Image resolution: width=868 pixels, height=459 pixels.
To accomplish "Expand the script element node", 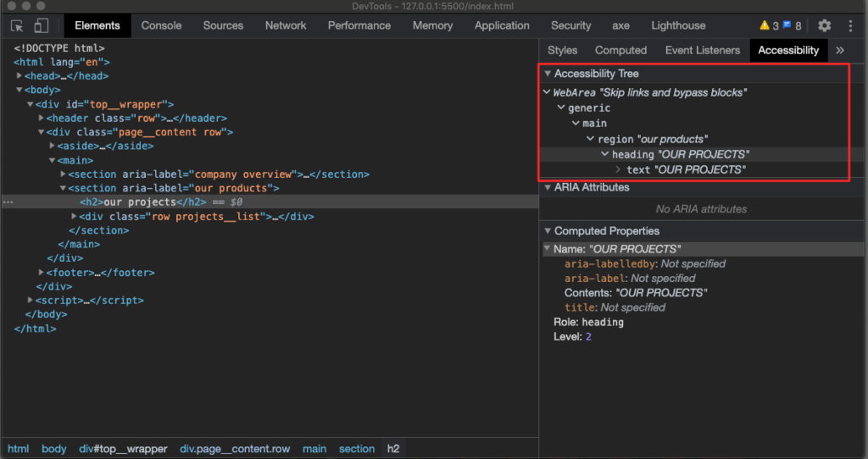I will pyautogui.click(x=31, y=301).
